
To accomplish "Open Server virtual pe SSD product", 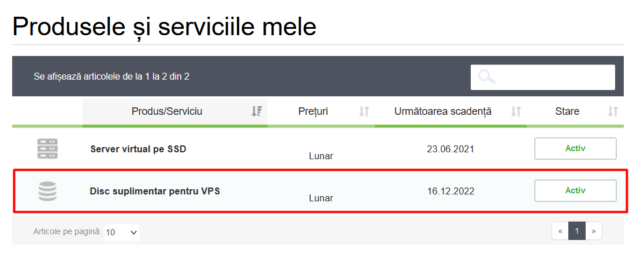I will (138, 149).
